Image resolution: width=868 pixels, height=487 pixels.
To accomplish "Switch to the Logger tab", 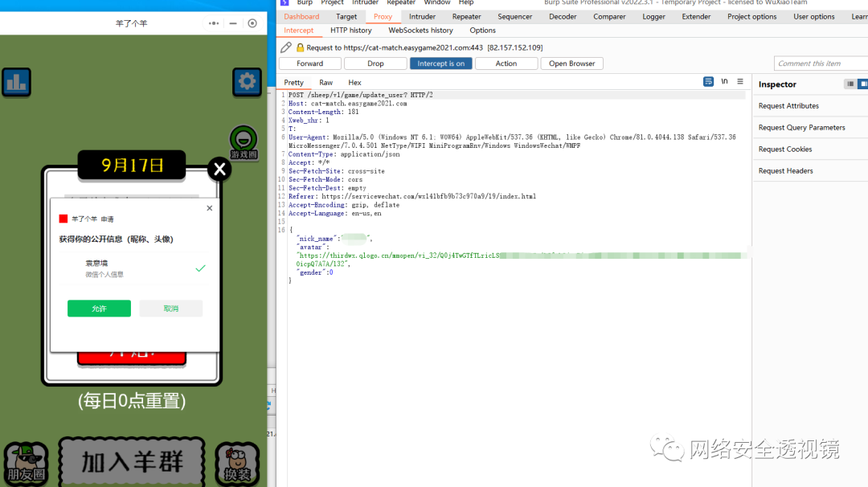I will (653, 17).
